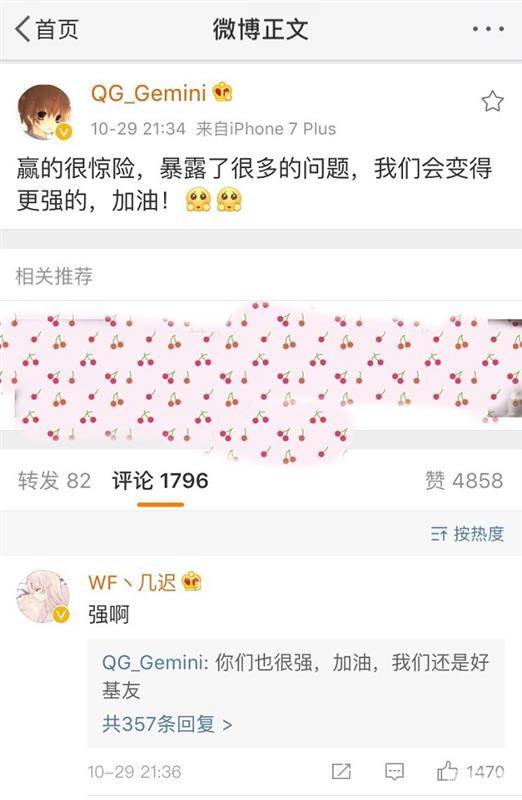
Task: Select the 评论 1796 tab
Action: click(x=160, y=481)
